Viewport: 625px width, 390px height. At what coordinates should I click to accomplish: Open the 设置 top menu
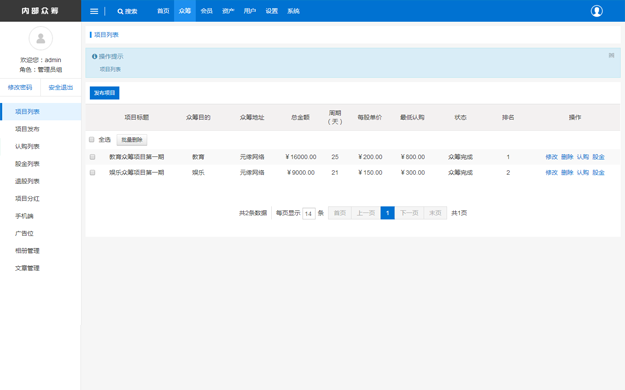coord(271,11)
